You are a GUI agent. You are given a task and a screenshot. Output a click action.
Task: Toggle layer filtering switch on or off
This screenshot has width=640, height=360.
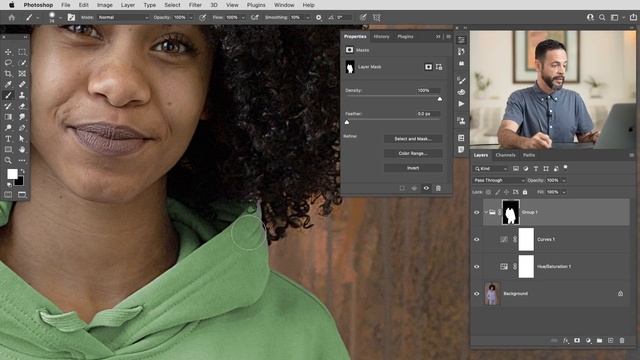pyautogui.click(x=565, y=168)
